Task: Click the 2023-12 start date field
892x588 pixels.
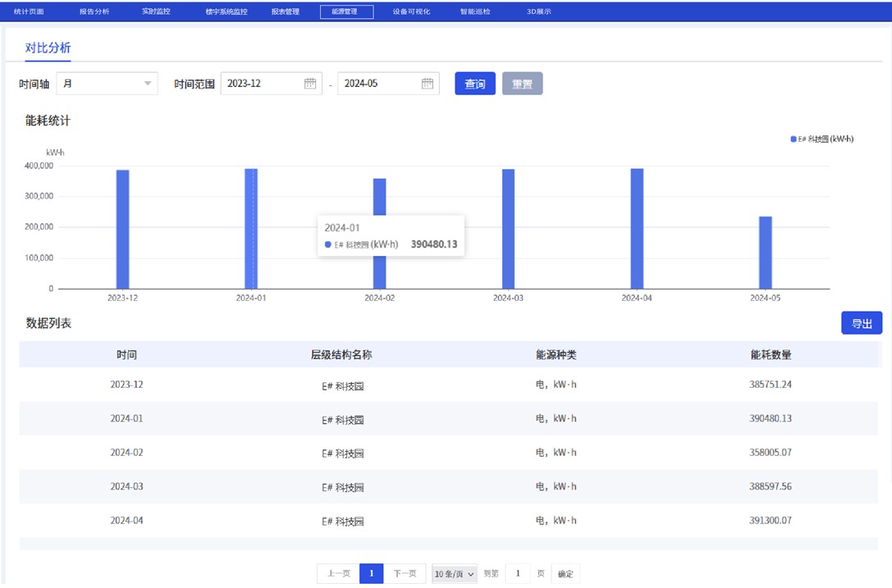Action: click(261, 84)
